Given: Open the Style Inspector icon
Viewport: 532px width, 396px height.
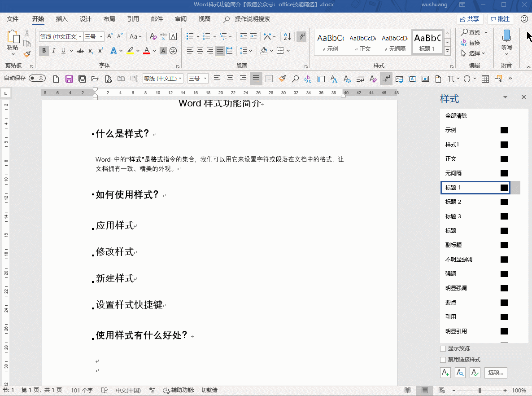Looking at the screenshot, I should [x=460, y=373].
